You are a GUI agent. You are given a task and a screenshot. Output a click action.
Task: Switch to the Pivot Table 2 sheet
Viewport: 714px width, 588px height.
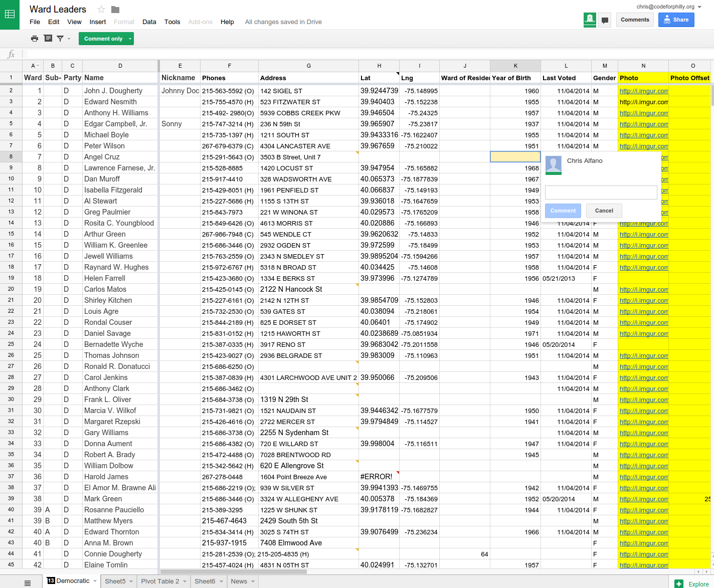[160, 581]
